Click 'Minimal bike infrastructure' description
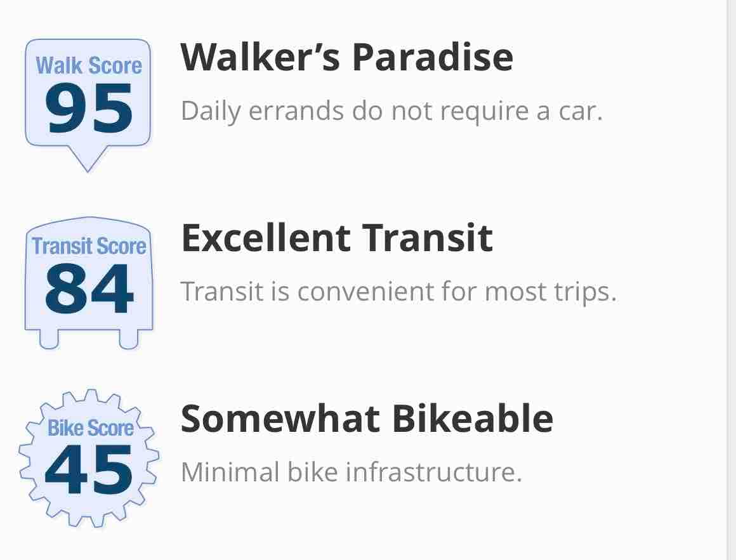736x560 pixels. [x=351, y=472]
